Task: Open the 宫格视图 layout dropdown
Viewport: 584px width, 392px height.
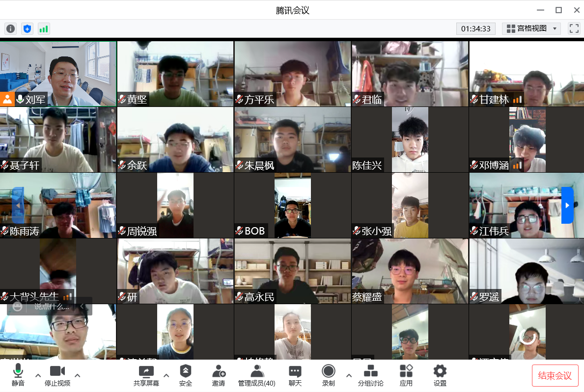Action: click(531, 28)
